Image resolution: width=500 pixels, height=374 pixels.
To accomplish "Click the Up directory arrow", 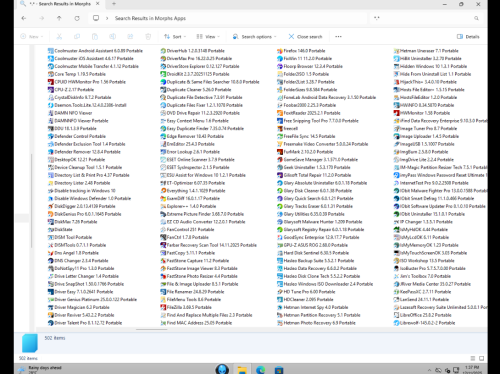I will pyautogui.click(x=59, y=18).
